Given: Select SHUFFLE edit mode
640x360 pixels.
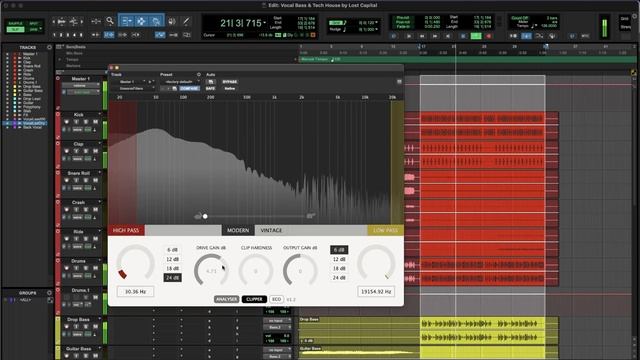Looking at the screenshot, I should click(16, 24).
